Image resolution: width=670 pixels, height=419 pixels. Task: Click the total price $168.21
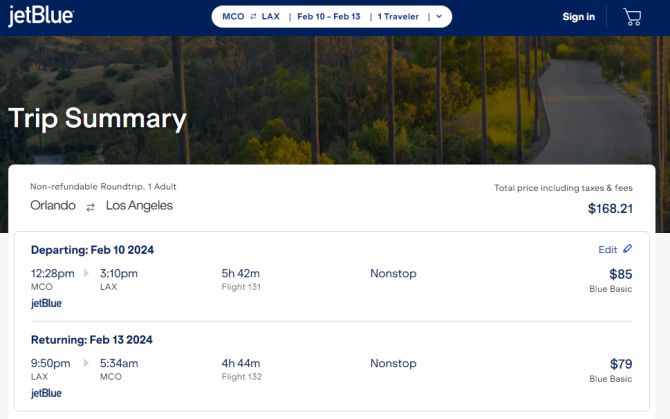click(x=610, y=208)
